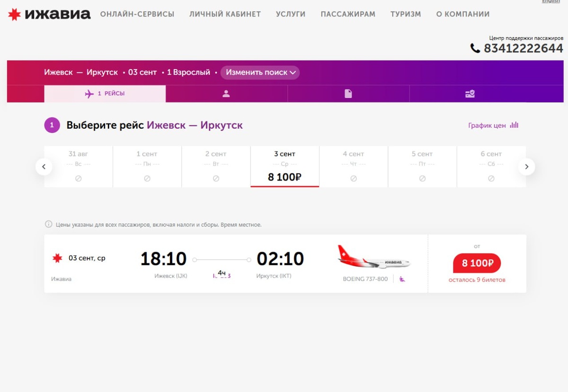568x392 pixels.
Task: Click the Ижавиа airline name in card
Action: coord(61,279)
